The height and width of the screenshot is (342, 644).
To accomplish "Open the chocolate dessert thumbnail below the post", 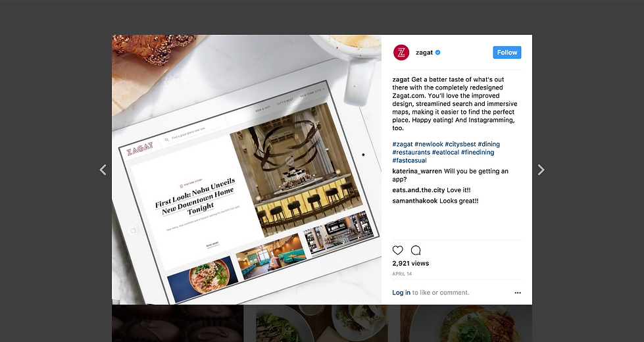I will pyautogui.click(x=178, y=324).
